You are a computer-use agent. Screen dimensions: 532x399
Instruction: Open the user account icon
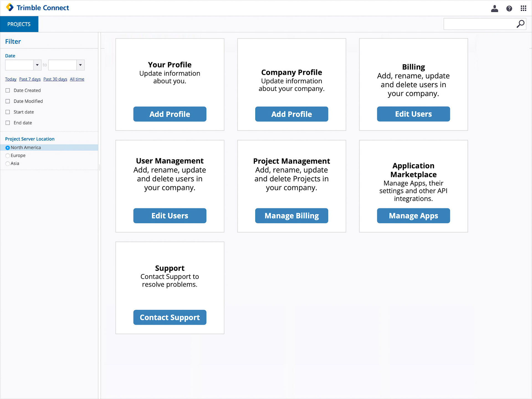(x=494, y=9)
